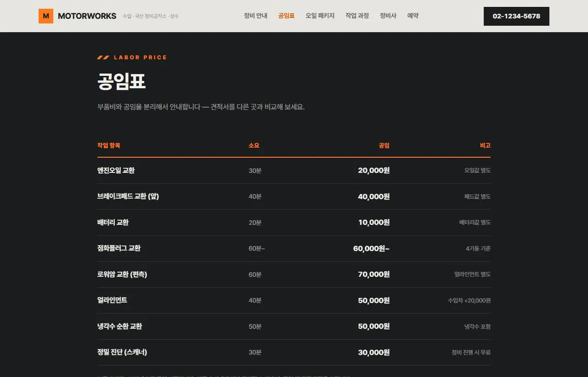Image resolution: width=588 pixels, height=377 pixels.
Task: Click the 공임 column header
Action: (x=384, y=145)
